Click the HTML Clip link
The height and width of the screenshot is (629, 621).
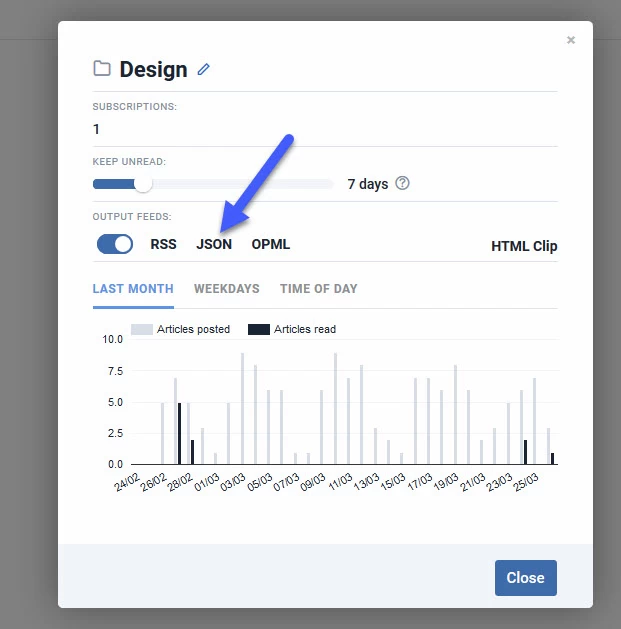[x=524, y=246]
